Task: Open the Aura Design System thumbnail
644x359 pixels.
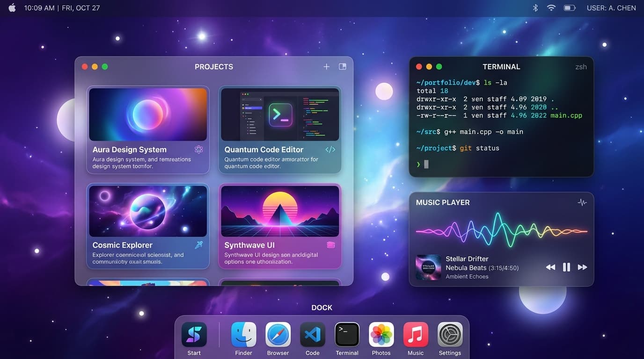Action: (x=148, y=115)
